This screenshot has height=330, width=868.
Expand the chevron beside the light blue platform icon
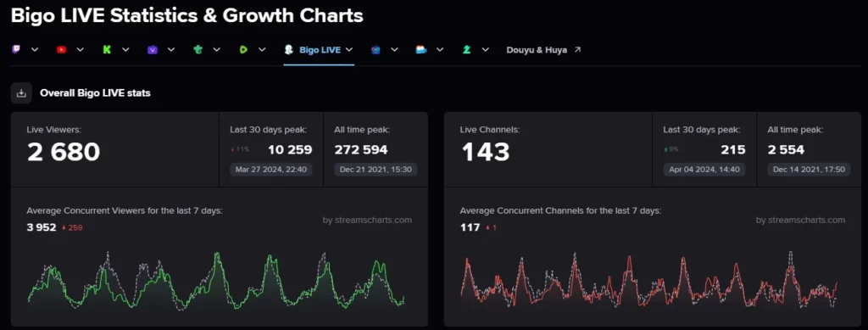click(440, 49)
